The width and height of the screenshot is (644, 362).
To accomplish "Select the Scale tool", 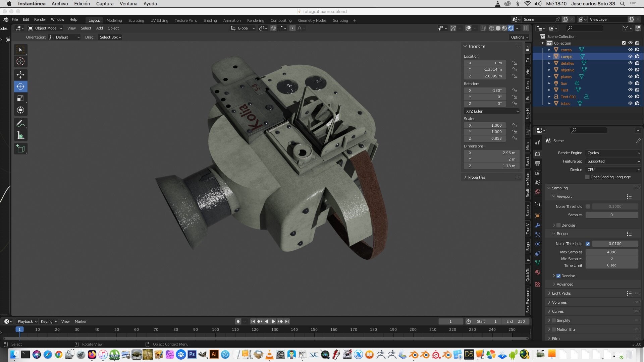I will pos(20,98).
